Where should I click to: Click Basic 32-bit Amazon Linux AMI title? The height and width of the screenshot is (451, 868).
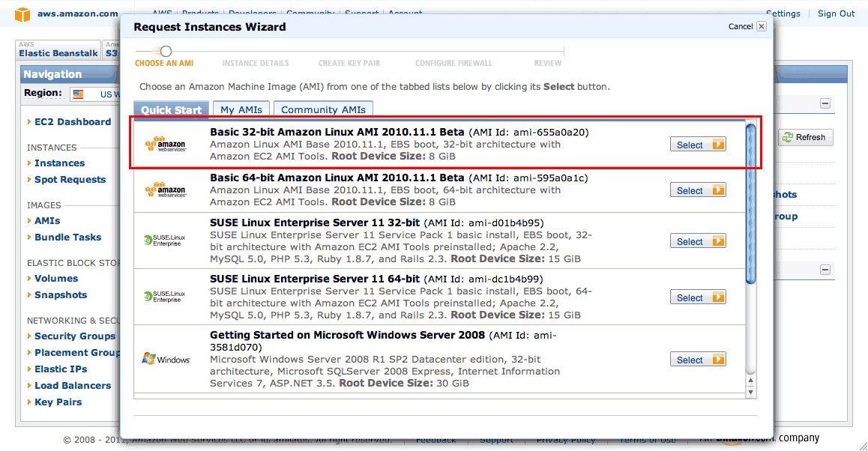(337, 133)
